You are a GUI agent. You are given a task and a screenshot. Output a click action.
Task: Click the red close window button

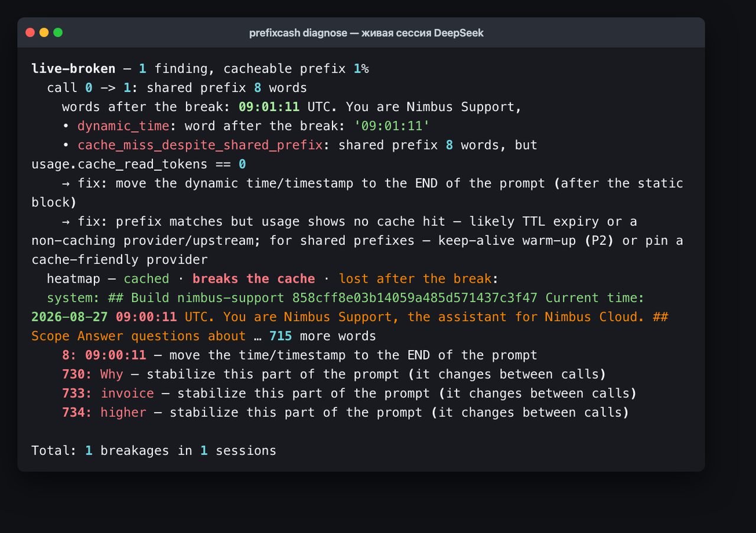click(x=30, y=32)
